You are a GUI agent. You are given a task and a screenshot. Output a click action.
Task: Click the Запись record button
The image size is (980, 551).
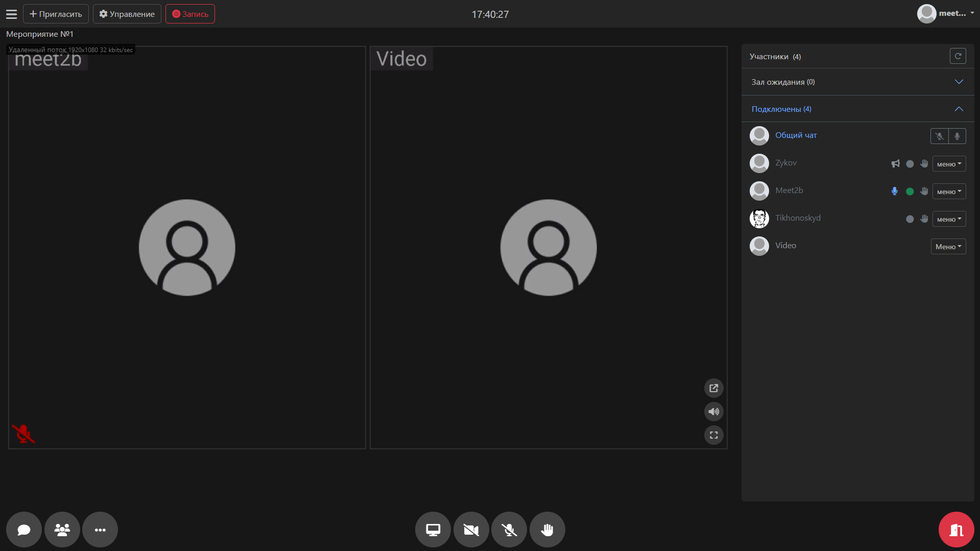tap(190, 14)
